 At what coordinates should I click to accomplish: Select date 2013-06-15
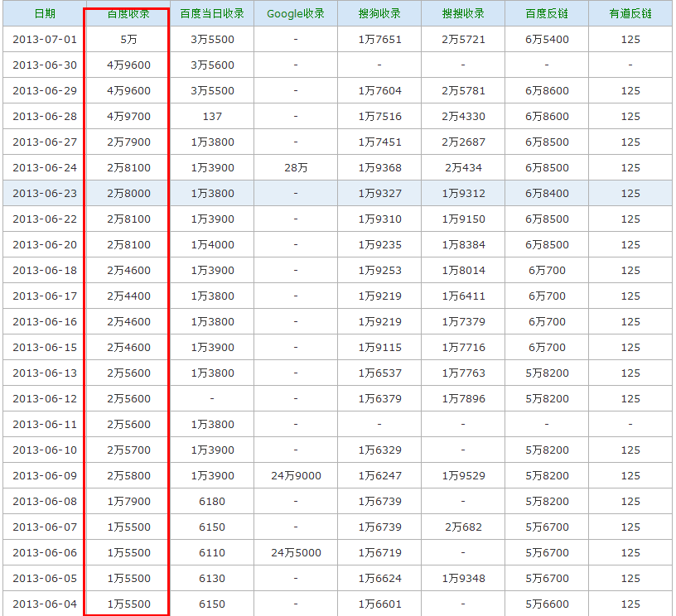[x=45, y=347]
